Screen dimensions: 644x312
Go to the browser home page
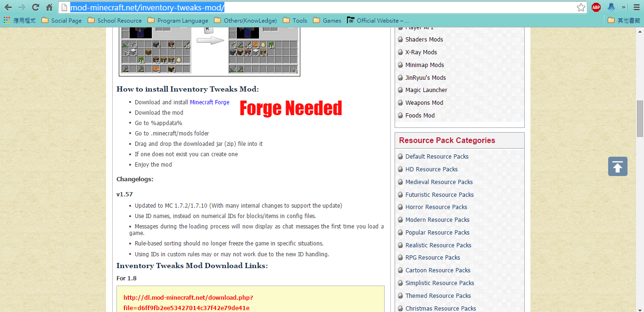pos(49,7)
